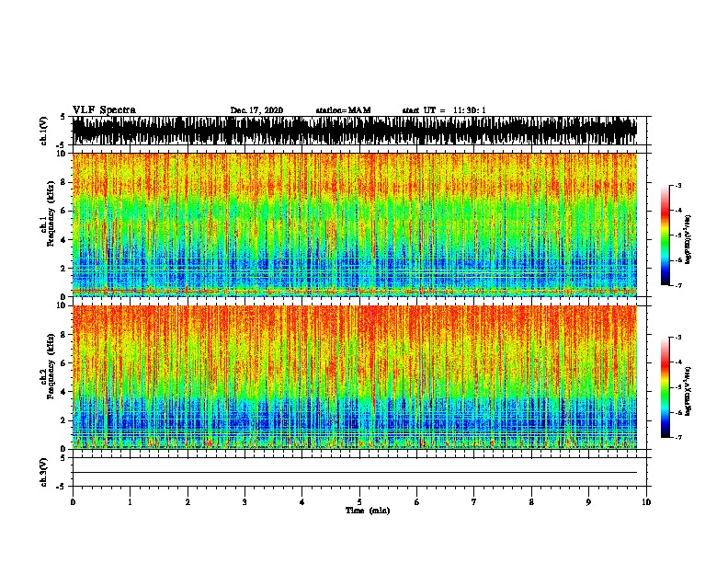Click the color scale bar beside ch.1 spectrogram
Image resolution: width=728 pixels, height=563 pixels.
(665, 236)
